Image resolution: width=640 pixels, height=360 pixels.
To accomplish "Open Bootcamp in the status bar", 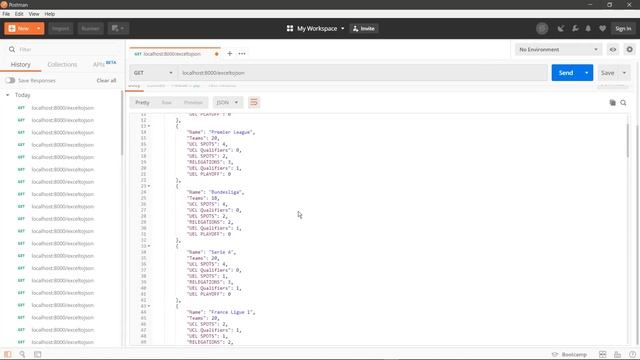I will pos(570,354).
